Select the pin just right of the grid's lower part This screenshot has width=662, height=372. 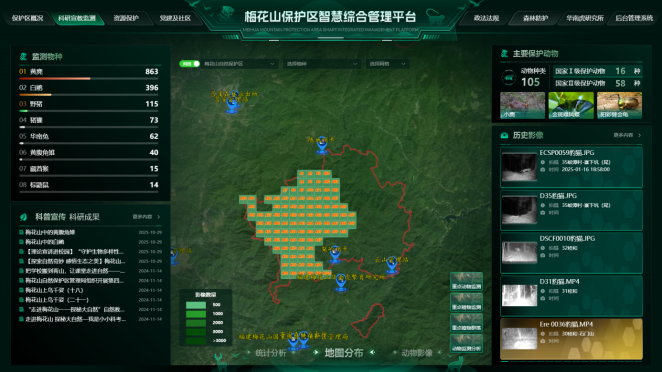(x=335, y=254)
